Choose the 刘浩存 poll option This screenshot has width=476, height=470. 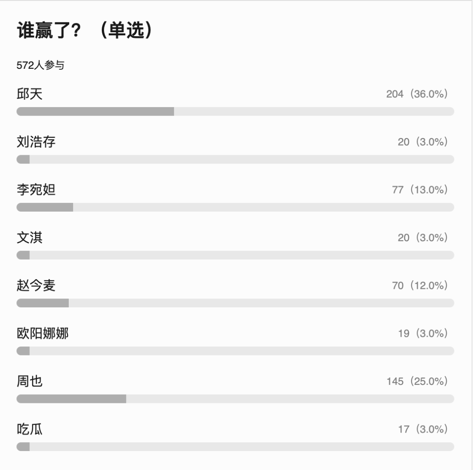[36, 142]
